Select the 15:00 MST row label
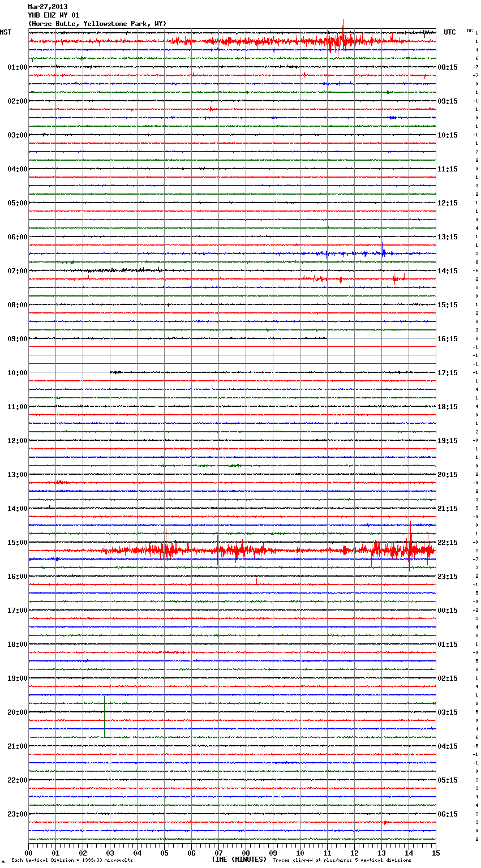Viewport: 481px width, 868px height. click(18, 543)
